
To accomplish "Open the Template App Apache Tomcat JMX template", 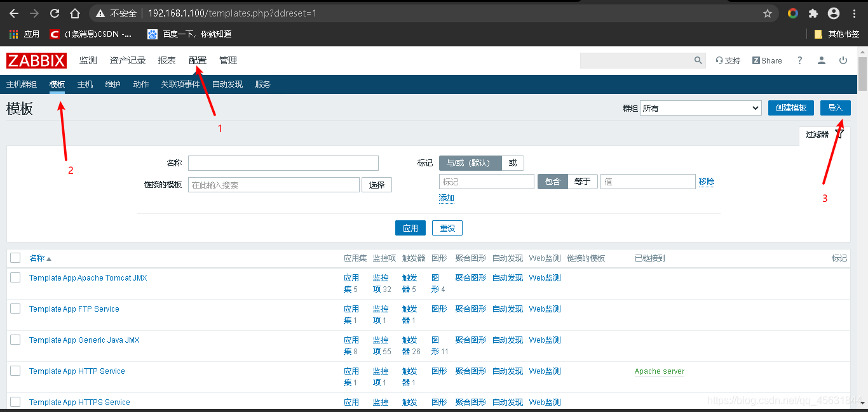I will 88,277.
